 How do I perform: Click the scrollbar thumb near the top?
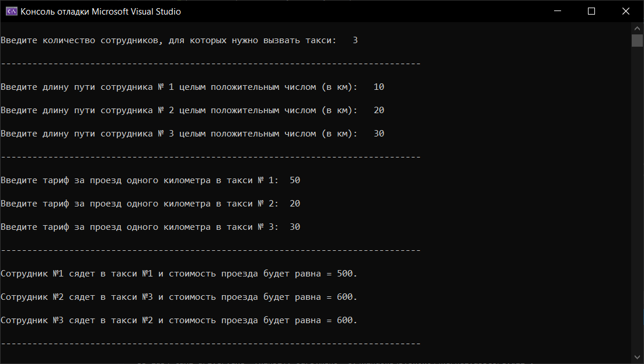point(637,40)
